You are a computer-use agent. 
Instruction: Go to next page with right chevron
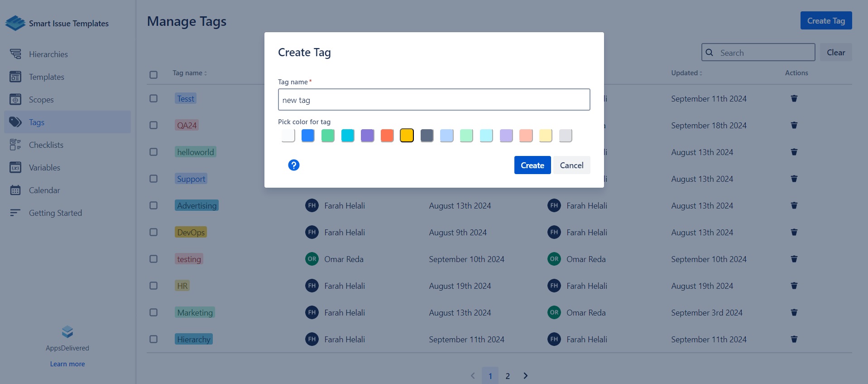point(525,376)
